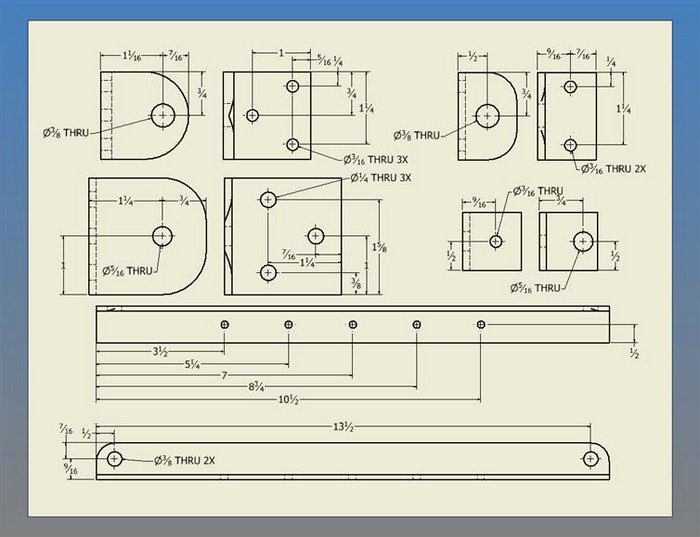Click the leftmost hole in the long five-hole bar
Viewport: 700px width, 537px height.
pos(225,324)
